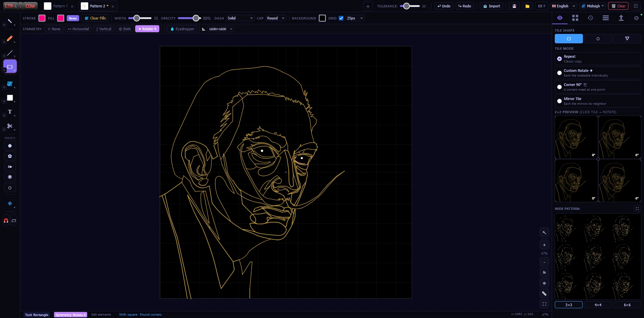Viewport: 644px width, 318px height.
Task: Switch to the Pattern 1 tab
Action: 59,6
